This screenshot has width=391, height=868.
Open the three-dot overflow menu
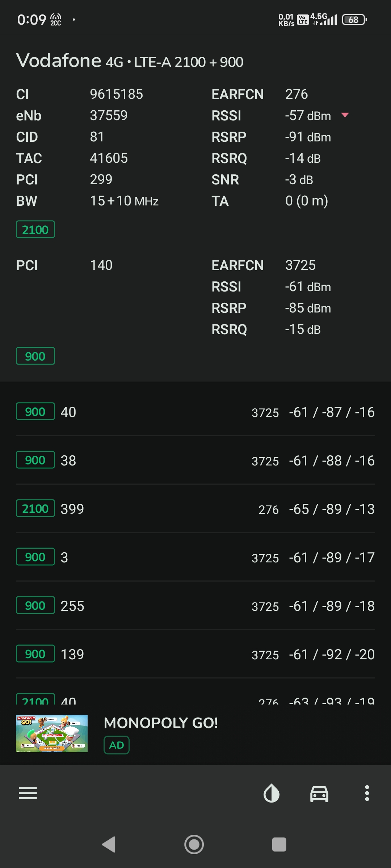click(367, 793)
